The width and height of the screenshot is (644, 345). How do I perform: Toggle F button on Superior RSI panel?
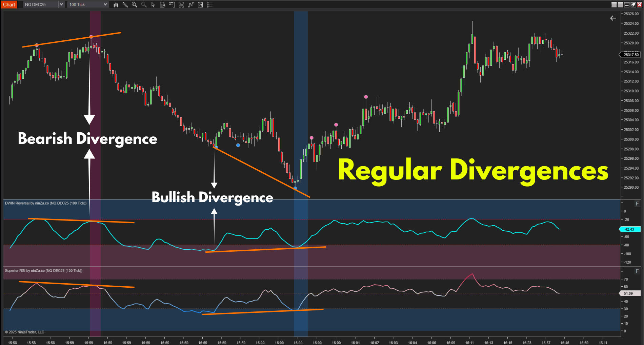[637, 271]
